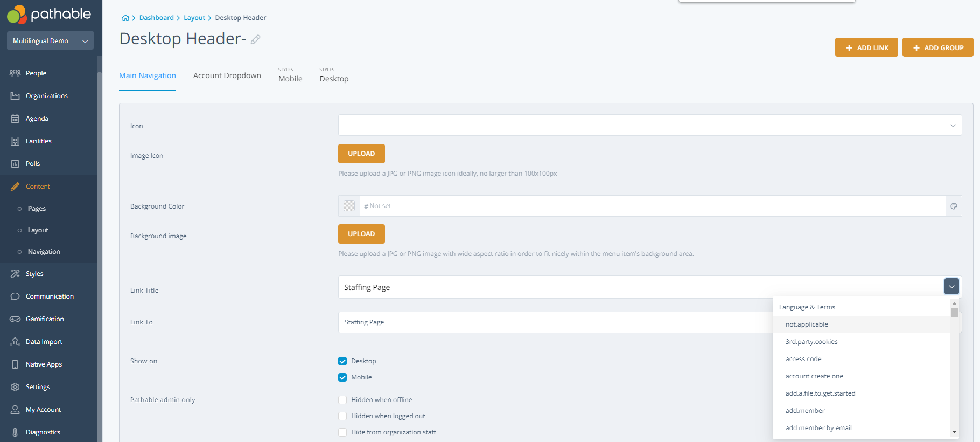Toggle the Link Title language terms dropdown

[951, 286]
